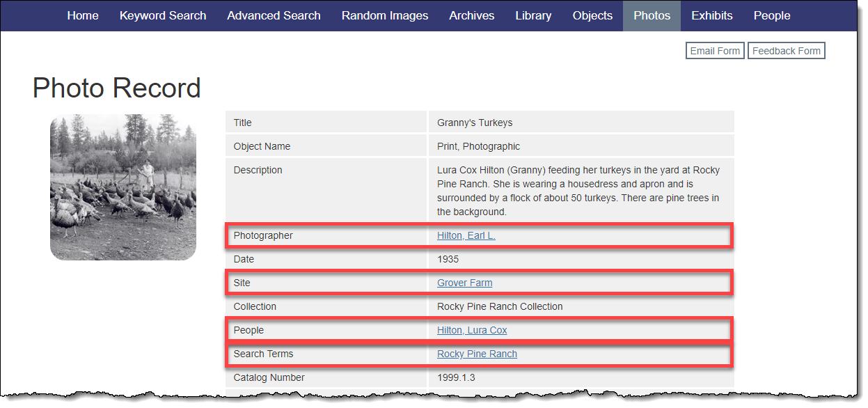Viewport: 868px width, 408px height.
Task: Open the Advanced Search page
Action: tap(274, 15)
